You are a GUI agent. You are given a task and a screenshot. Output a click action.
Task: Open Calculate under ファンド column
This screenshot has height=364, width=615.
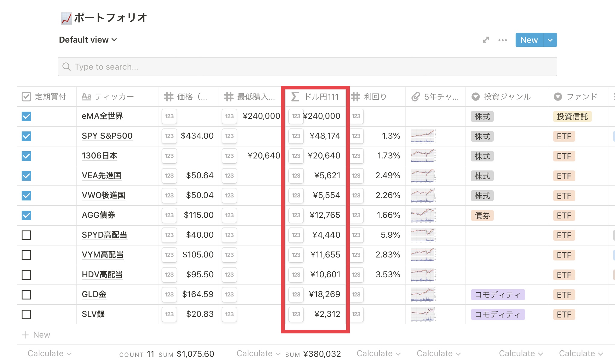(581, 353)
